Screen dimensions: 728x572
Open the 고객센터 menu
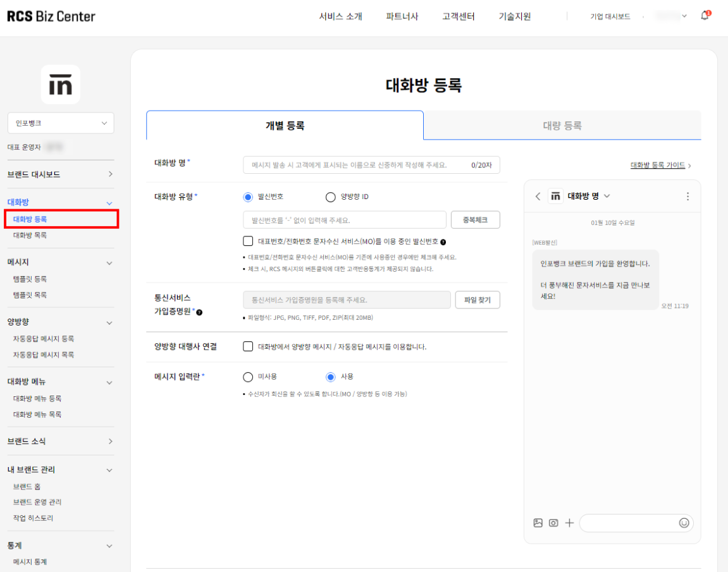[x=458, y=16]
